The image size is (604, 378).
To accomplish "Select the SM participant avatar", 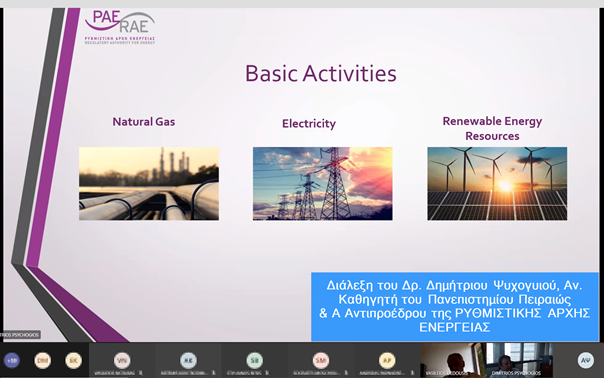I will tap(321, 361).
